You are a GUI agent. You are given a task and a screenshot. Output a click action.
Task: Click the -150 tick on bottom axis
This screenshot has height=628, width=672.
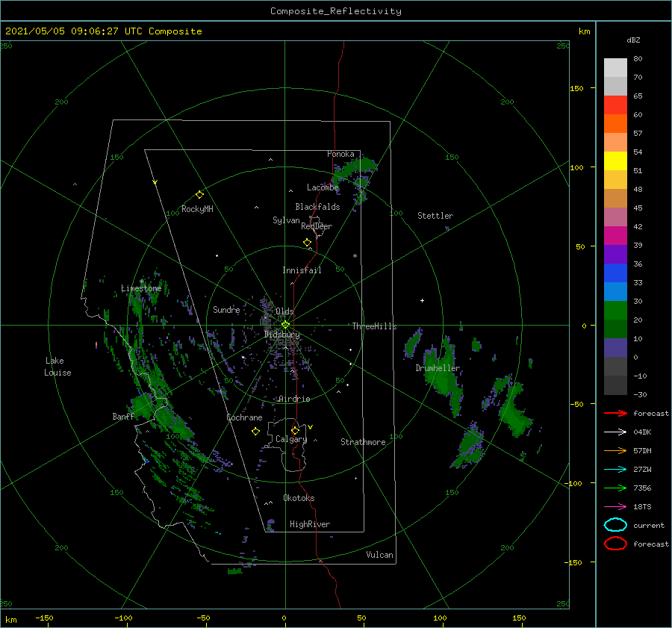coord(44,618)
